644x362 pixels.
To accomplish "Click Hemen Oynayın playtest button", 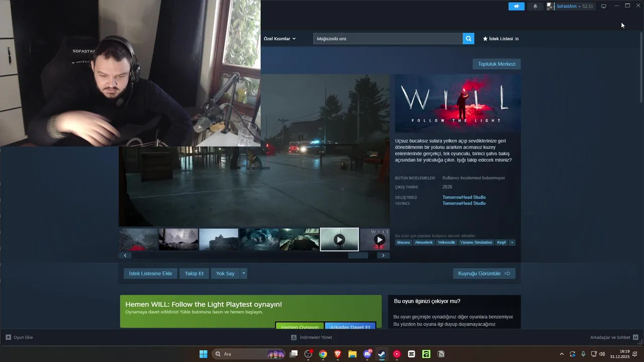I will (300, 326).
